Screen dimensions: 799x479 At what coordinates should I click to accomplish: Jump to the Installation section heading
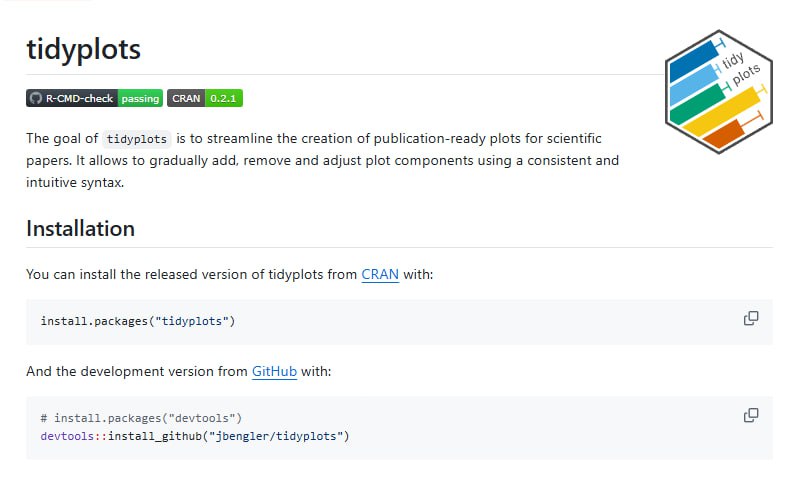point(80,228)
